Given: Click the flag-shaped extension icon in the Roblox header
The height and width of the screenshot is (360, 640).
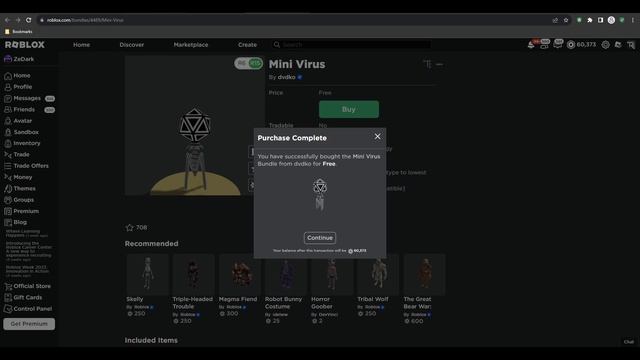Looking at the screenshot, I should click(618, 44).
